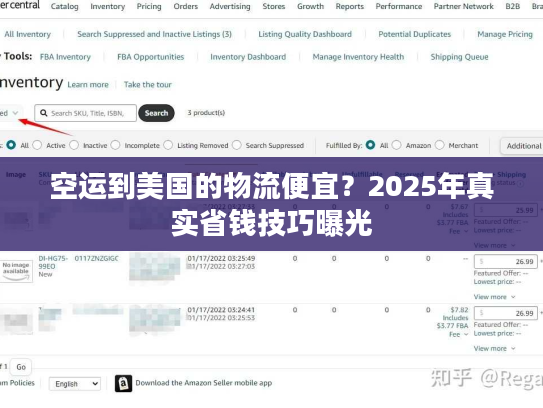Go to All Inventory
The image size is (543, 408).
coord(27,34)
